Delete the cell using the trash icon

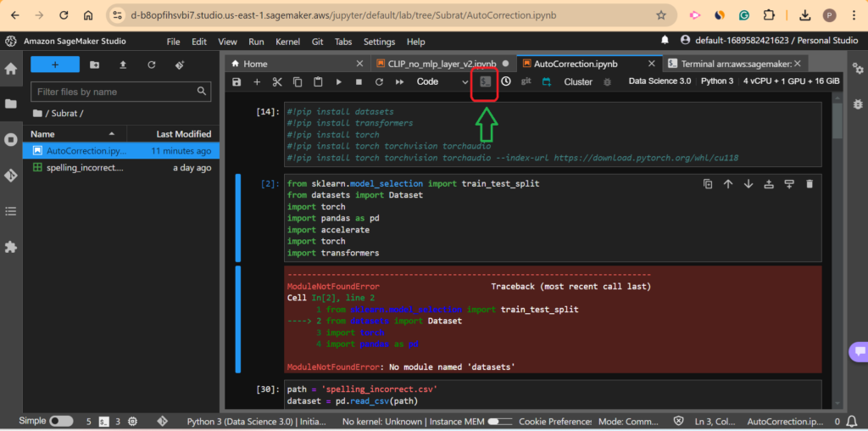pos(809,183)
